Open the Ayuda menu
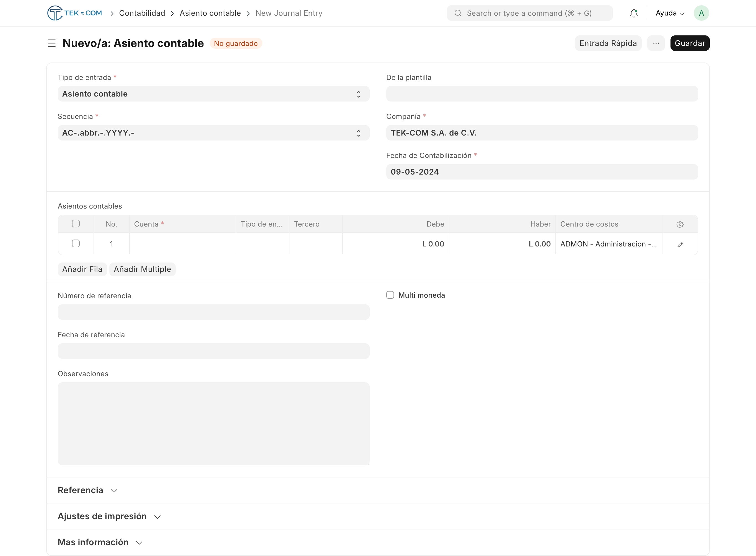 click(669, 13)
